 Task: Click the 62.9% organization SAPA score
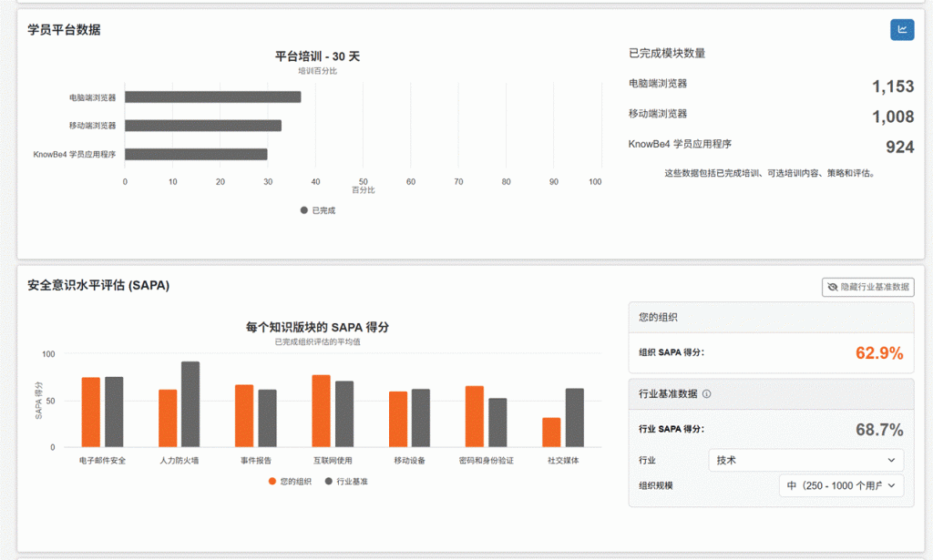(x=879, y=353)
